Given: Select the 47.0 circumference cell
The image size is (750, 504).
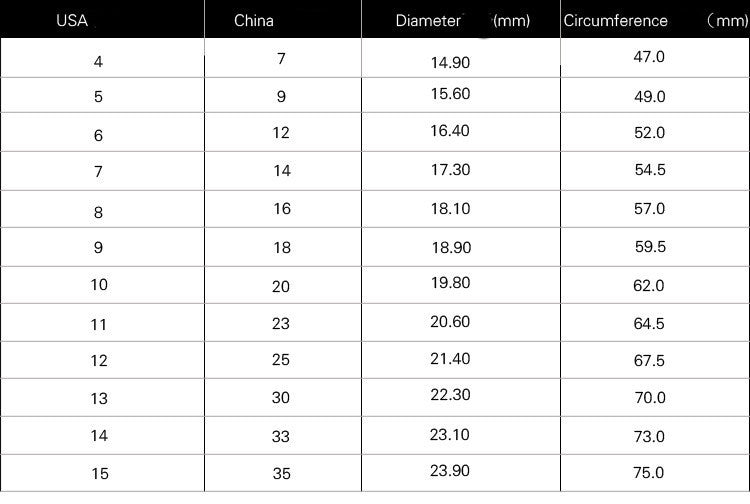Looking at the screenshot, I should [649, 57].
